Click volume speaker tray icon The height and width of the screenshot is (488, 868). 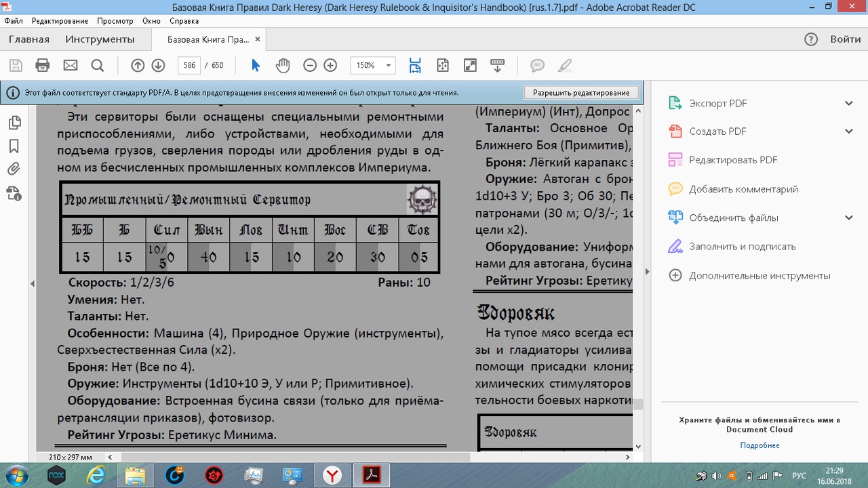pyautogui.click(x=716, y=476)
